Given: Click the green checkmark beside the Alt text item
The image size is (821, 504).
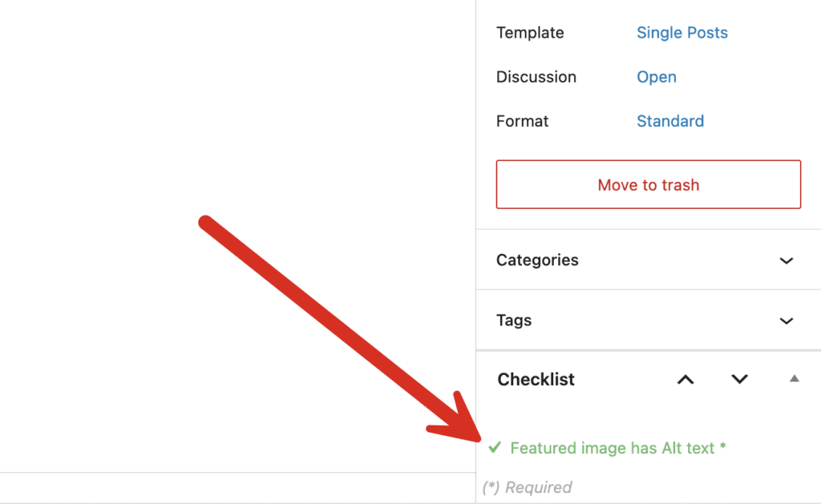Looking at the screenshot, I should tap(495, 448).
